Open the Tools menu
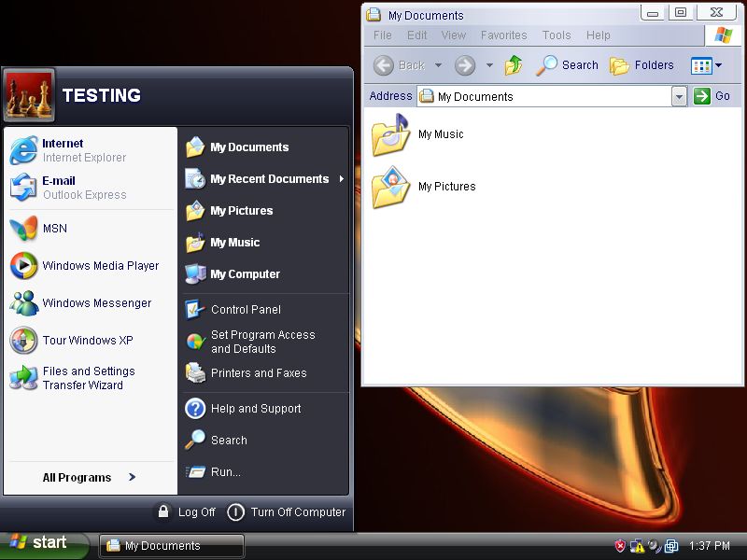 tap(557, 35)
